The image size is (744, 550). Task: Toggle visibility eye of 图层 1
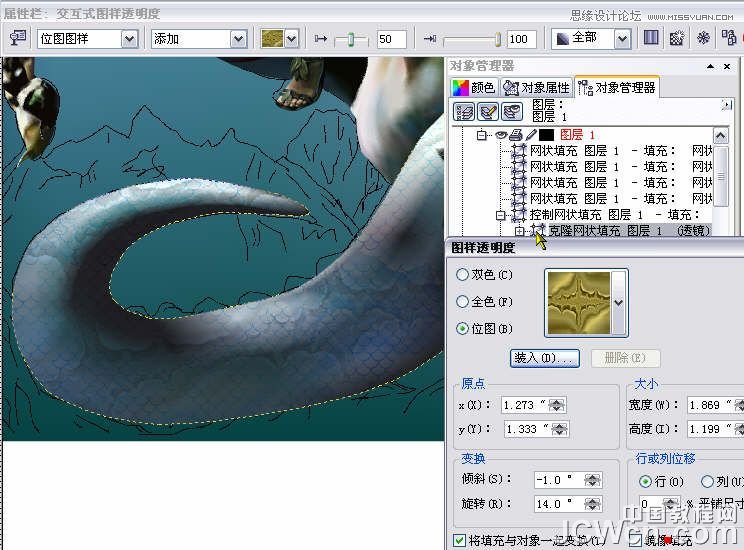pos(501,135)
